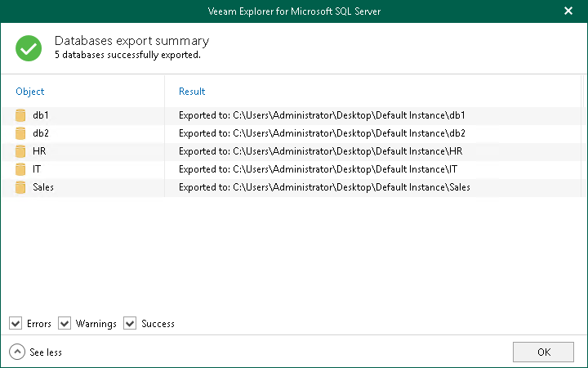The image size is (588, 368).
Task: Click the HR database icon
Action: coord(21,151)
